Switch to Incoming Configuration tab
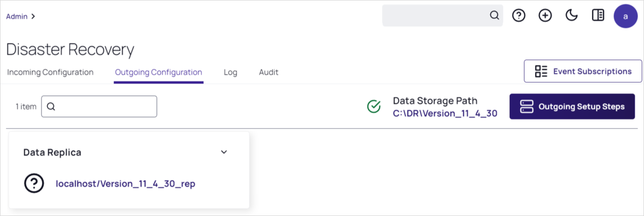 [50, 72]
